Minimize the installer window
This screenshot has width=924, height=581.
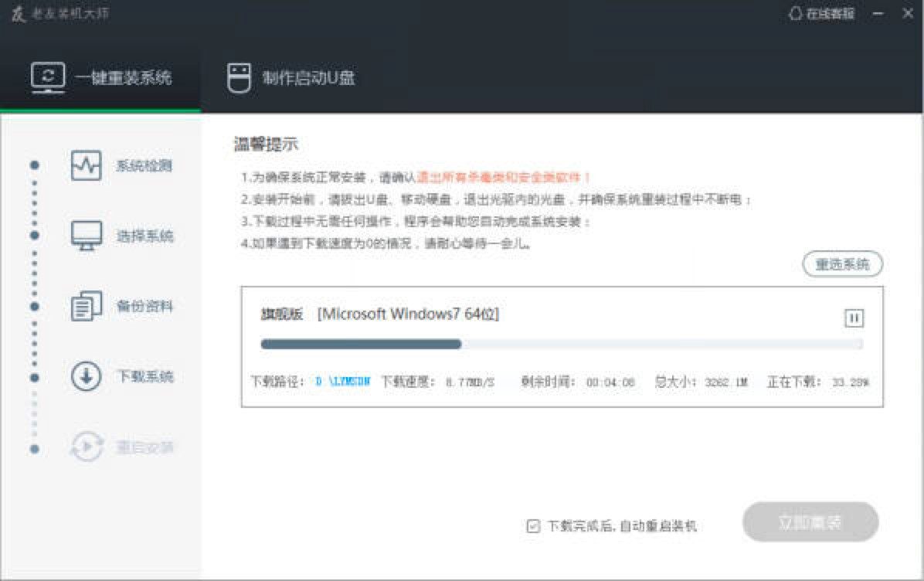point(878,14)
